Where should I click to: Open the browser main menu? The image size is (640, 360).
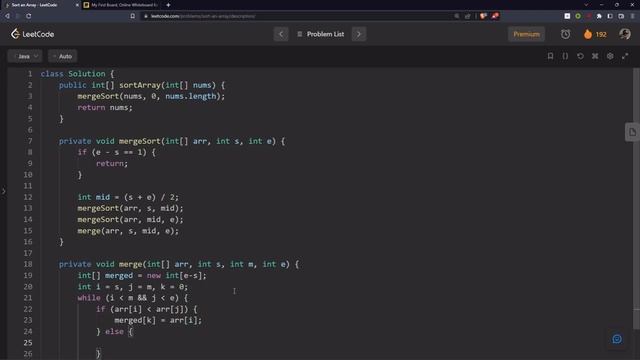[x=632, y=16]
